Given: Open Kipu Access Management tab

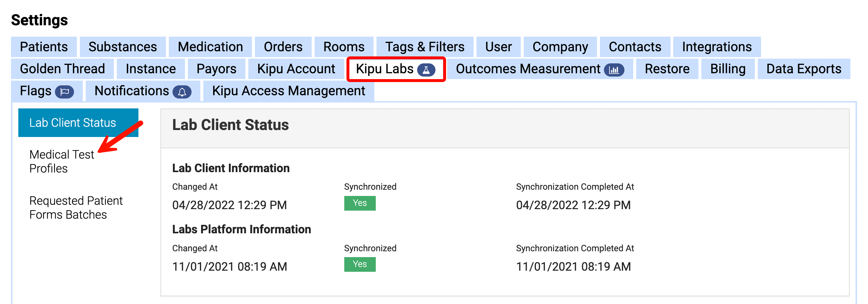Looking at the screenshot, I should point(289,91).
